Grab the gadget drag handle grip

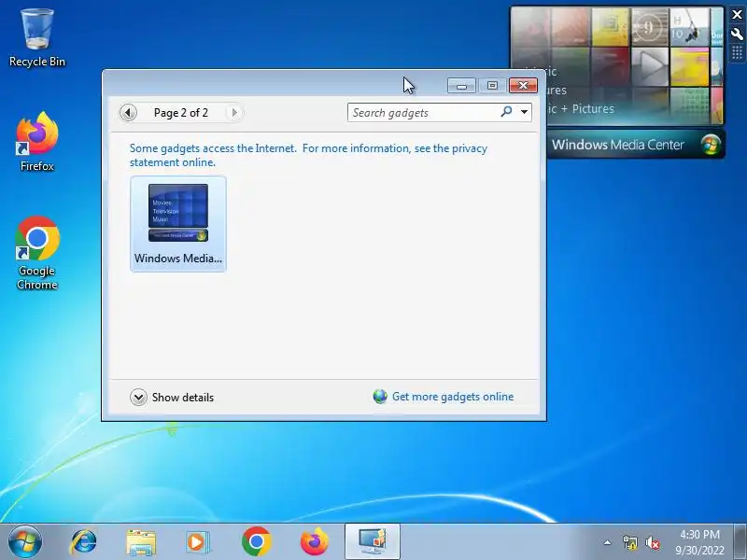[x=737, y=52]
